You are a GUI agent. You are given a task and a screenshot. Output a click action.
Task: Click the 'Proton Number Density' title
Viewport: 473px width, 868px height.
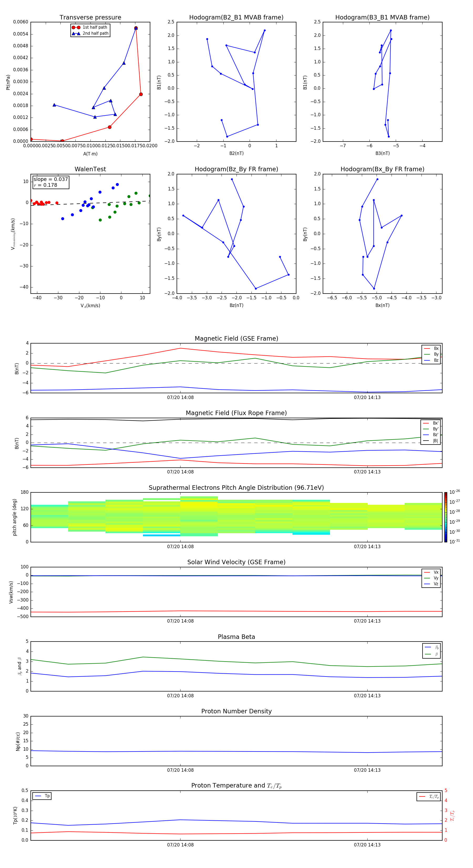tap(236, 712)
